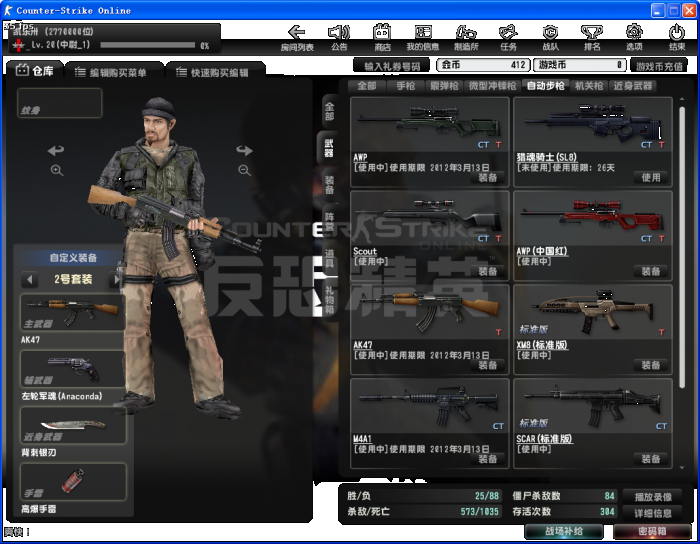This screenshot has height=544, width=700.
Task: Open the warehouse (仓库) tab
Action: [x=35, y=71]
